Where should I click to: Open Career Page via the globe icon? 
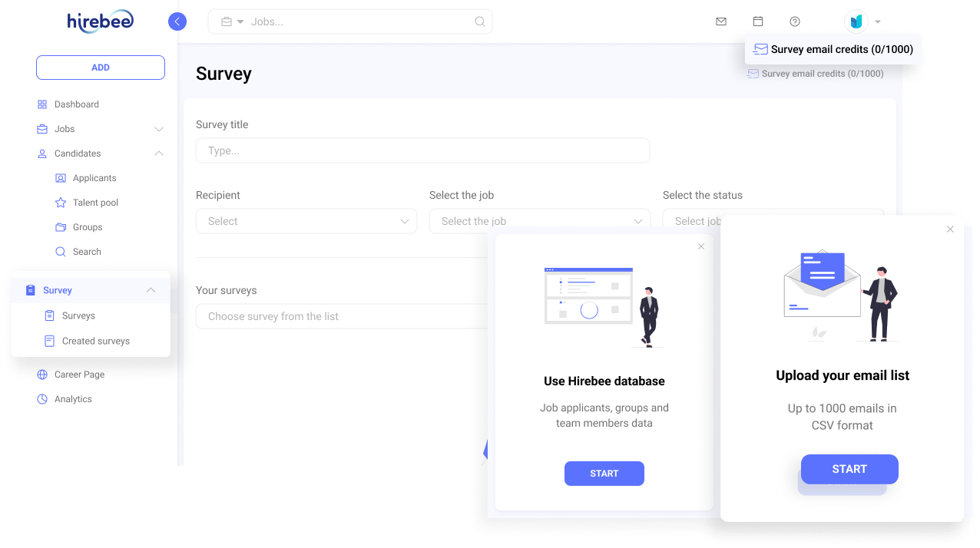coord(44,374)
